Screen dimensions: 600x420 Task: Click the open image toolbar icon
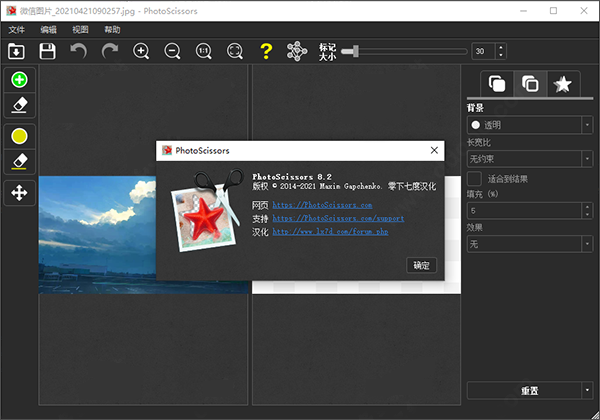(x=17, y=51)
